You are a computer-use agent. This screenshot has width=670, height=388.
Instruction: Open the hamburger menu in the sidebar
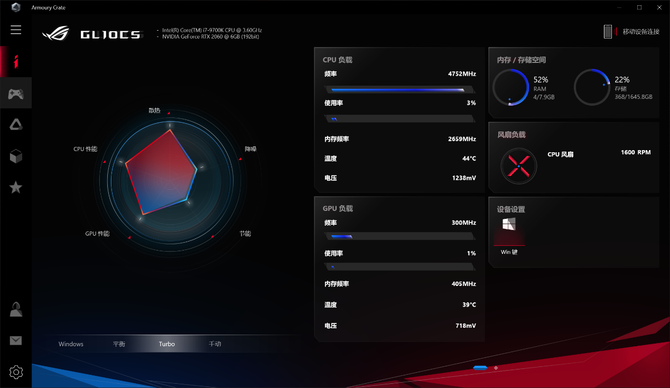point(16,30)
